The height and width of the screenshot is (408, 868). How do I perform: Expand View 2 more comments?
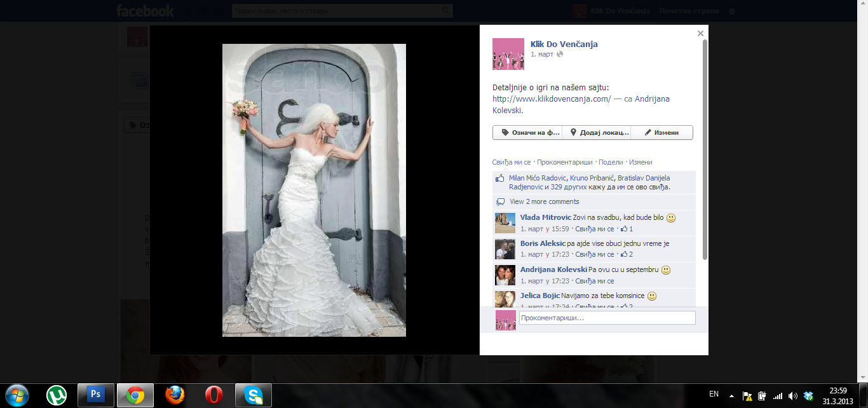(544, 201)
